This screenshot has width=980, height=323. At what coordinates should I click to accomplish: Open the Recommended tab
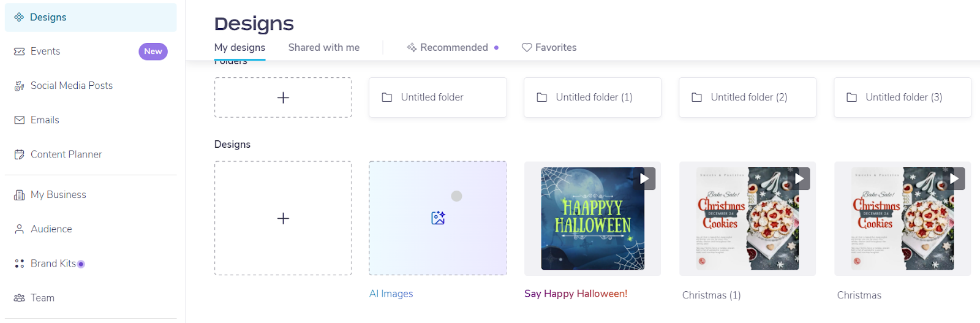(x=453, y=47)
